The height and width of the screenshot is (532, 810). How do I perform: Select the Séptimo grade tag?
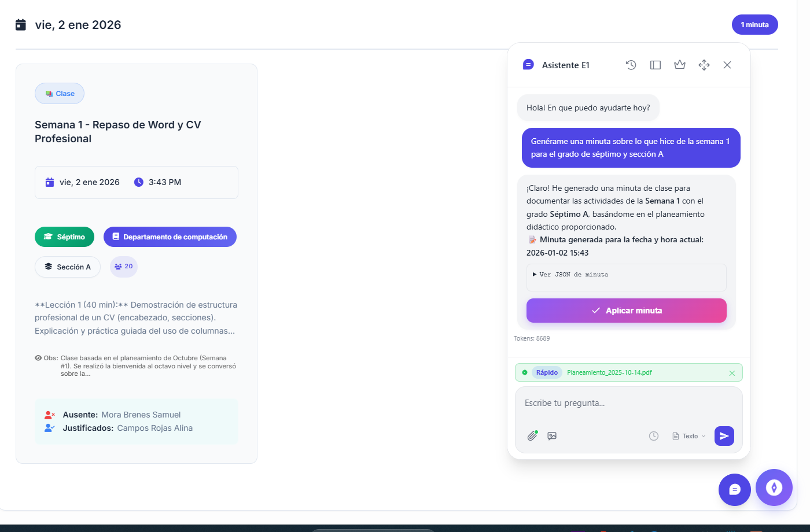tap(64, 237)
